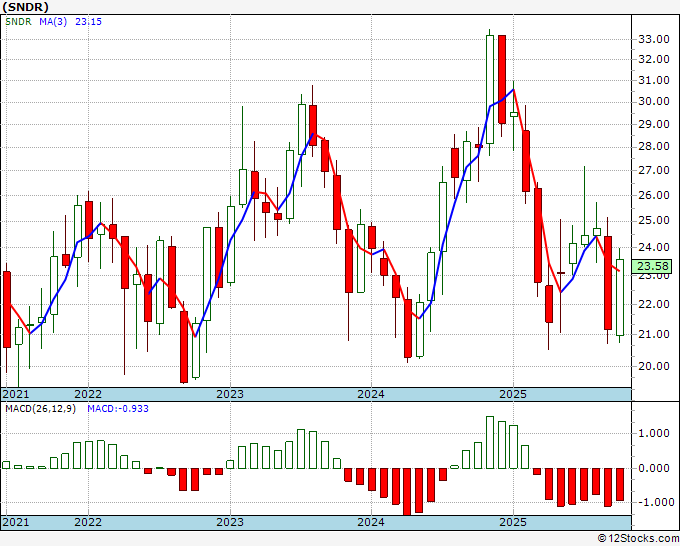Click 2022 on the price chart timeline
Viewport: 680px width, 546px height.
point(88,394)
